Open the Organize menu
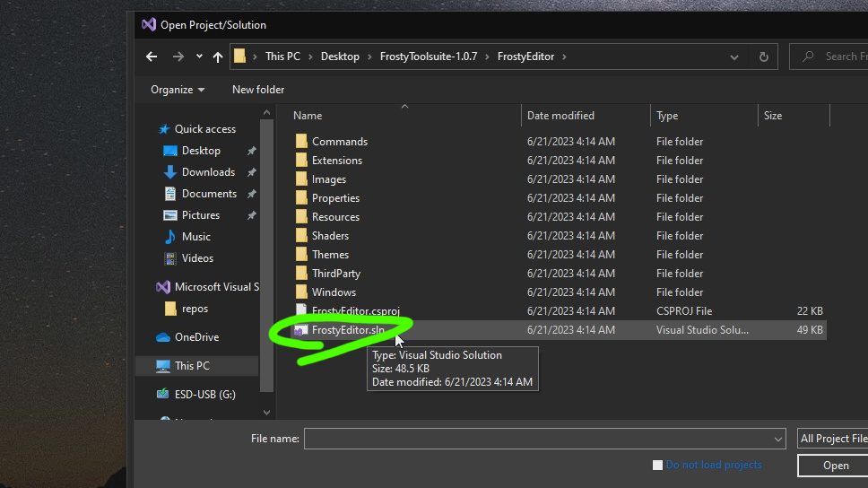The image size is (868, 488). point(178,90)
